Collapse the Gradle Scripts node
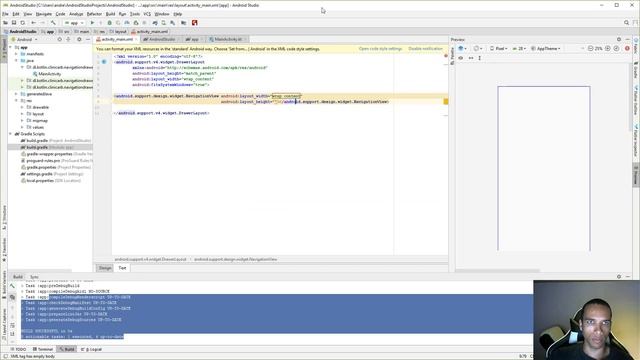 11,134
